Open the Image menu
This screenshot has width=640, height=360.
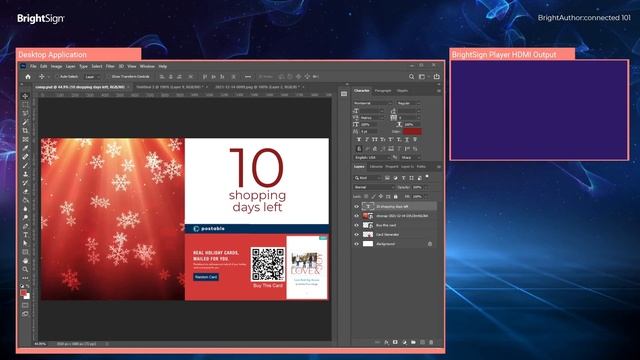point(56,66)
